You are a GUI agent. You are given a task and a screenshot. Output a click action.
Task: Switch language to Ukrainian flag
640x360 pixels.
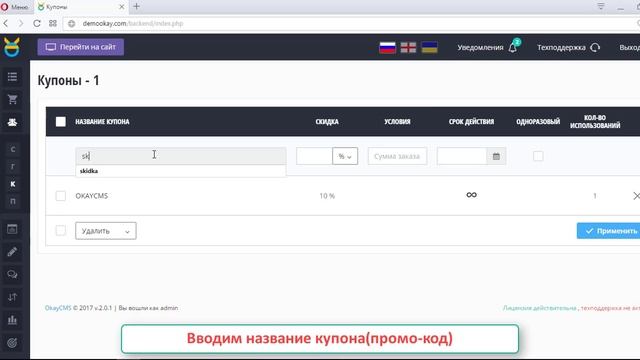429,47
